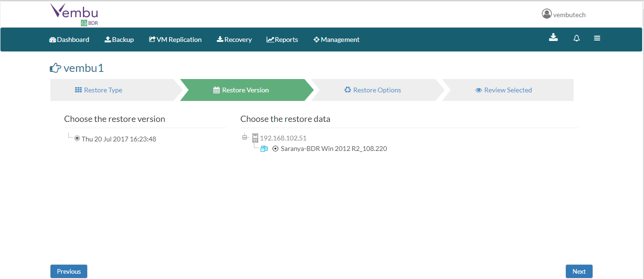Open the Reports menu
Viewport: 644px width, 279px height.
pos(282,40)
